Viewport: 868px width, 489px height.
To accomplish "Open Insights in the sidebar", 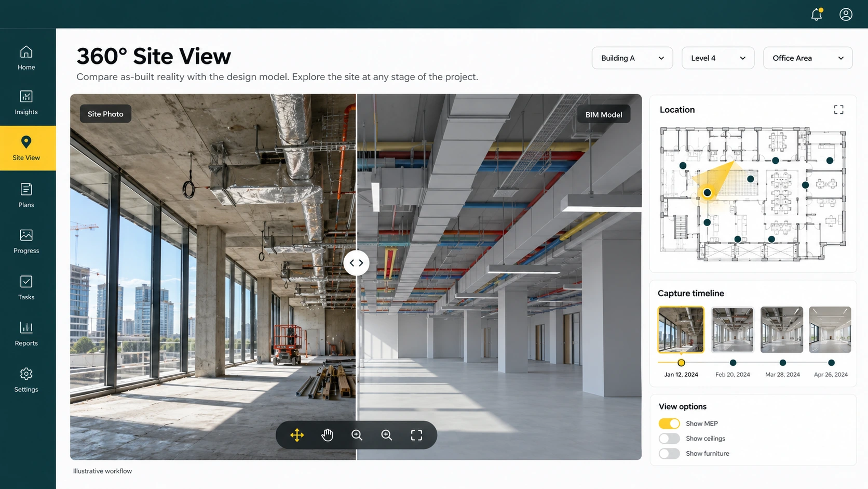I will (26, 103).
